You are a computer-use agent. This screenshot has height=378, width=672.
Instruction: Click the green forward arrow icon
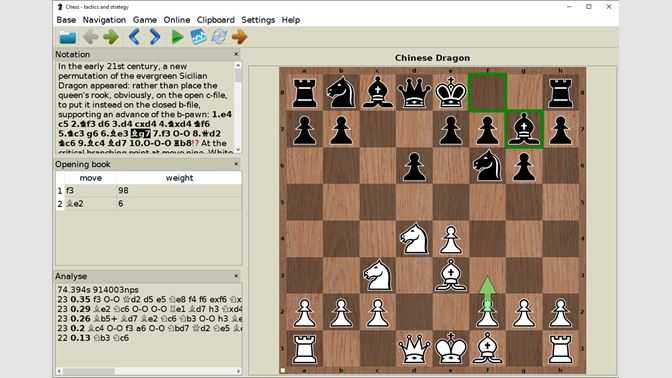pyautogui.click(x=111, y=37)
